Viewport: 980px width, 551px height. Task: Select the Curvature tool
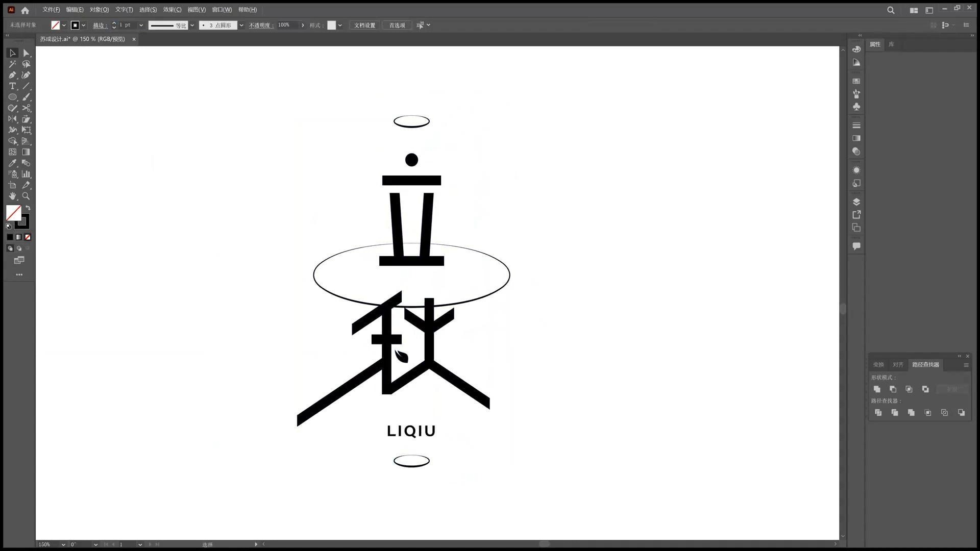(26, 75)
